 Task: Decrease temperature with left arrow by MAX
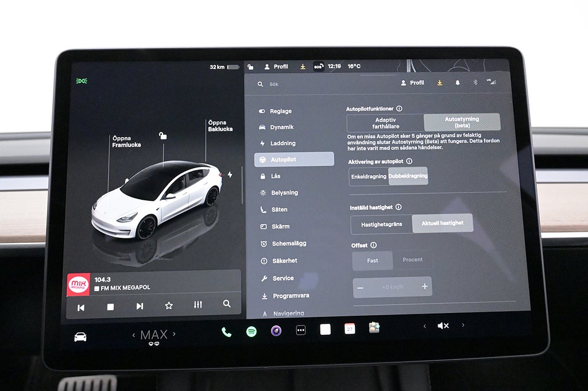click(x=134, y=335)
